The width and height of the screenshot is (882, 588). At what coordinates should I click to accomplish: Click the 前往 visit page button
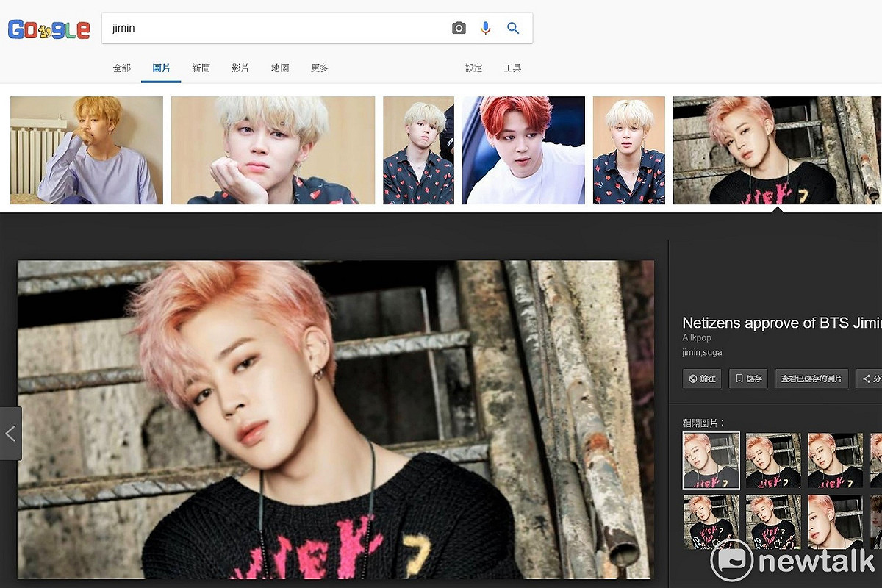pyautogui.click(x=702, y=379)
